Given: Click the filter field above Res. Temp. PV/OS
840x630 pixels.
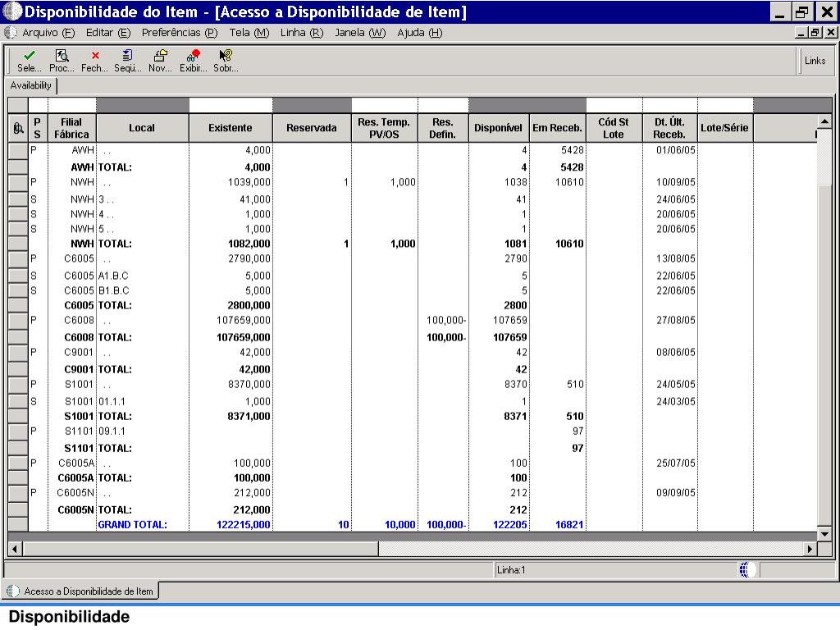Looking at the screenshot, I should 384,104.
